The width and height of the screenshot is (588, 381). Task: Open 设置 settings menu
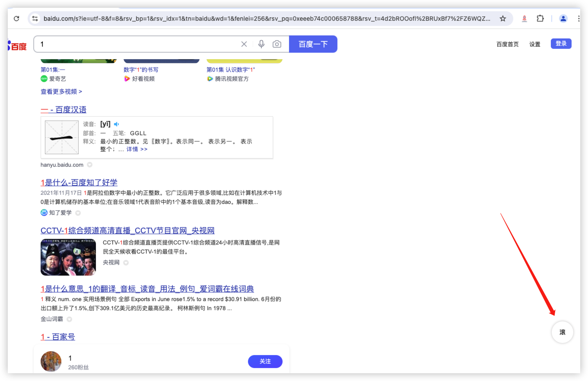(x=535, y=44)
